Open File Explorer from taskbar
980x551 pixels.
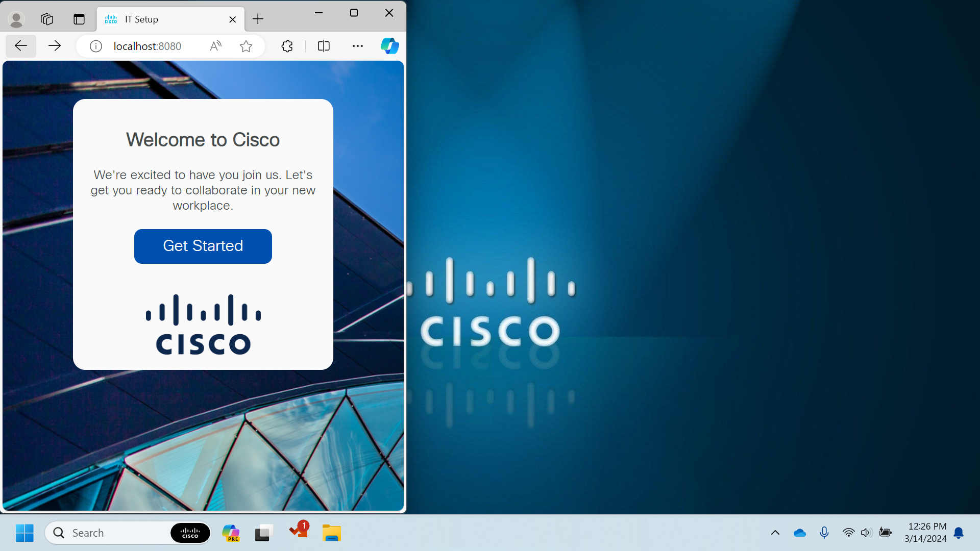[331, 533]
